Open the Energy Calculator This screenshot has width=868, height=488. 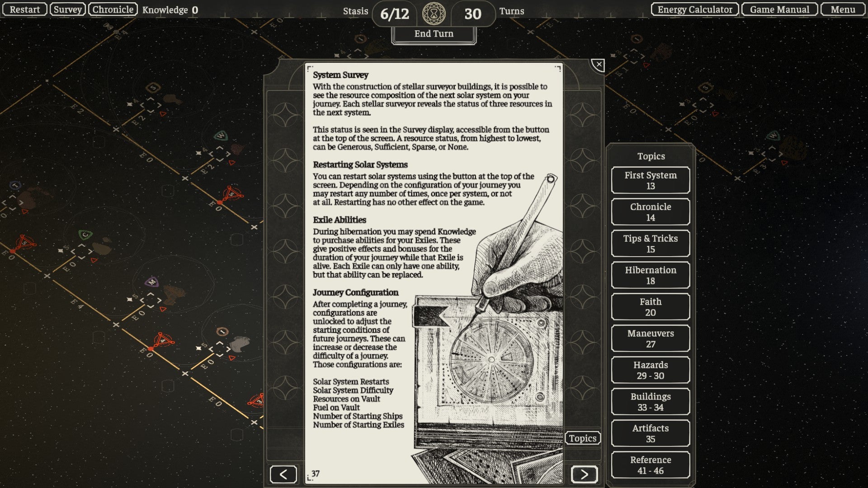(694, 9)
